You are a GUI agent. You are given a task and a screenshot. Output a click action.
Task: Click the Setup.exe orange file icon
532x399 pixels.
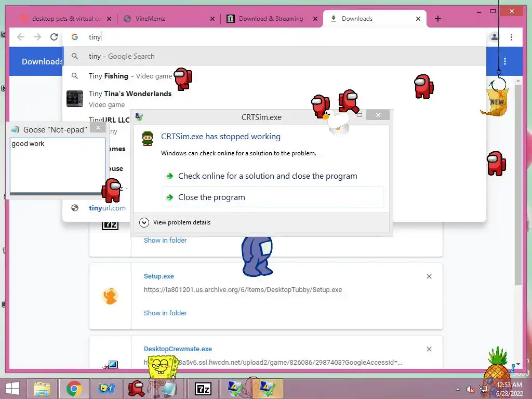pos(110,296)
